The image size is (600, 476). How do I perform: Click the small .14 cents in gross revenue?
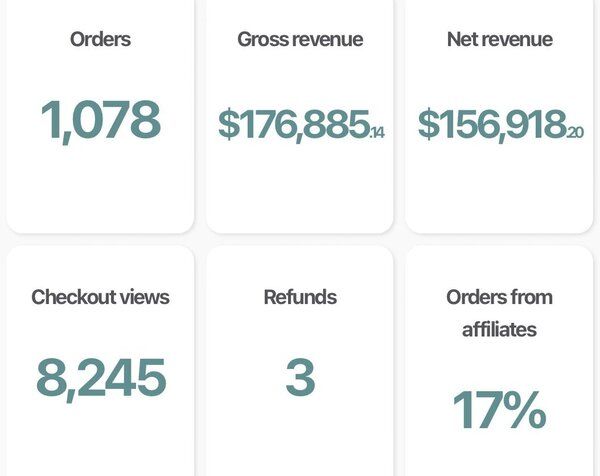tap(377, 131)
